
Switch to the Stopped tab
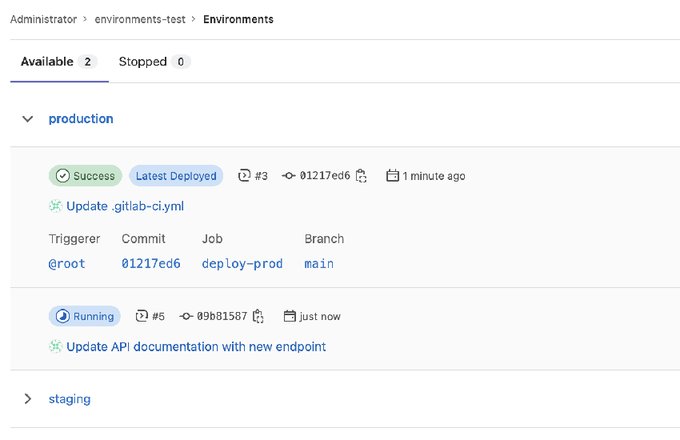coord(154,62)
